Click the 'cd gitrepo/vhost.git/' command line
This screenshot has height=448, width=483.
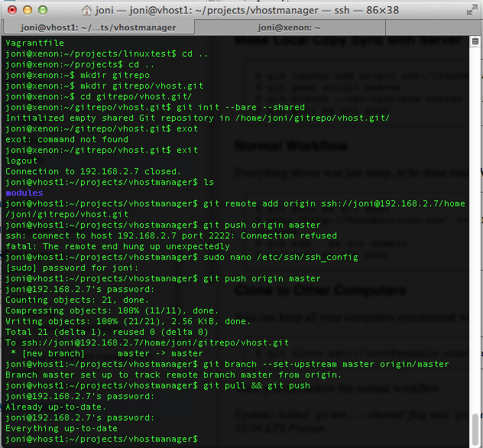pos(99,96)
